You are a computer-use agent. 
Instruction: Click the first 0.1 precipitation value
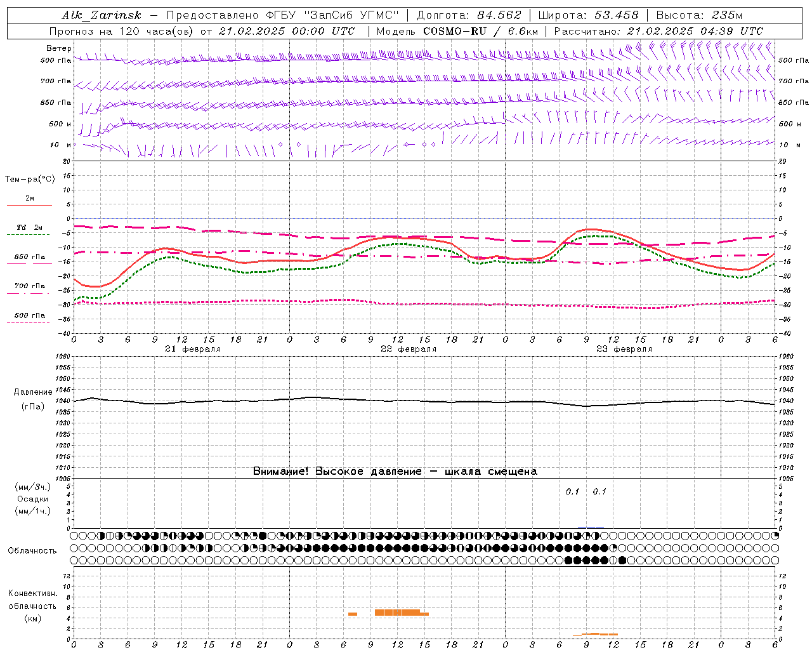tap(573, 492)
